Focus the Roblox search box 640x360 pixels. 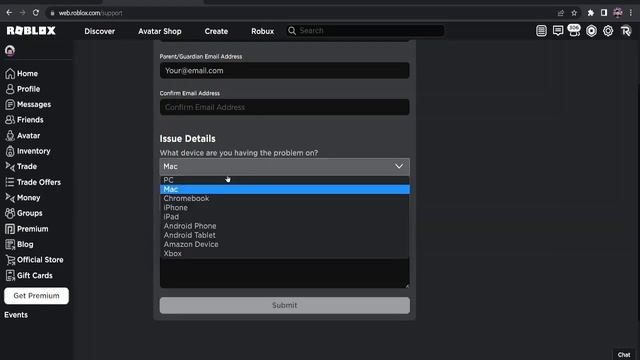click(365, 31)
